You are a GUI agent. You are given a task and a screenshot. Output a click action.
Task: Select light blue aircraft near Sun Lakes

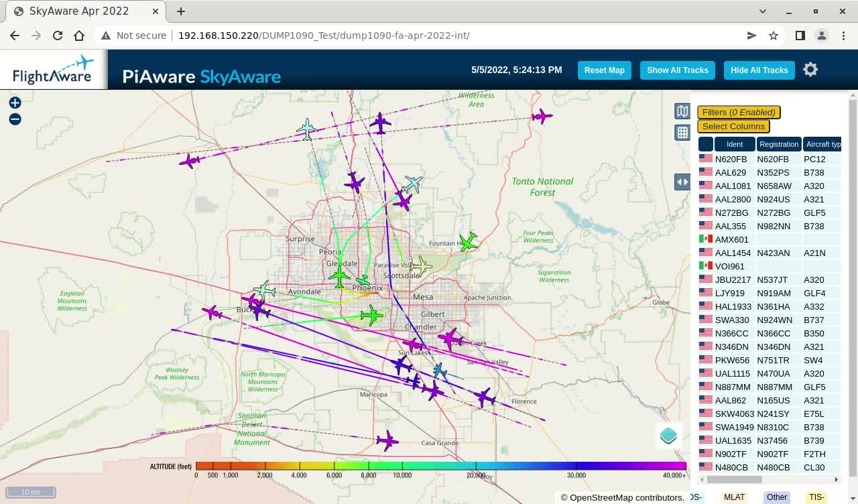point(440,371)
